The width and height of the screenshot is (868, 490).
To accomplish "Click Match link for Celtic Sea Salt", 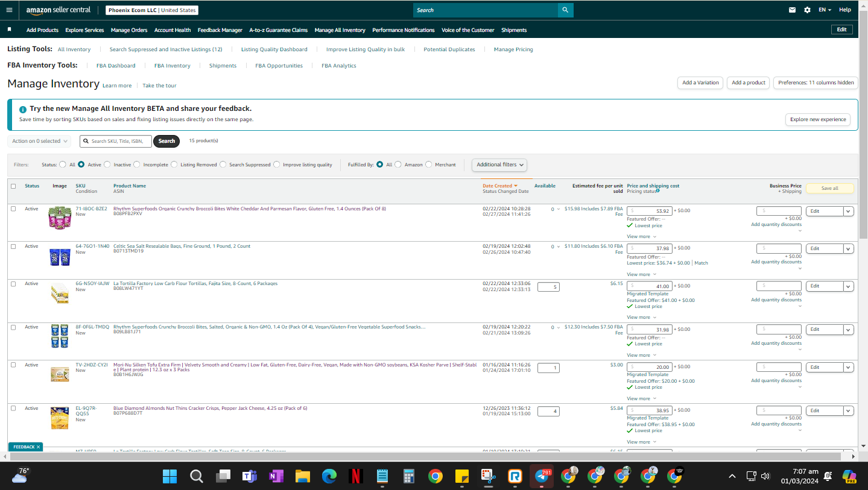I will (701, 263).
